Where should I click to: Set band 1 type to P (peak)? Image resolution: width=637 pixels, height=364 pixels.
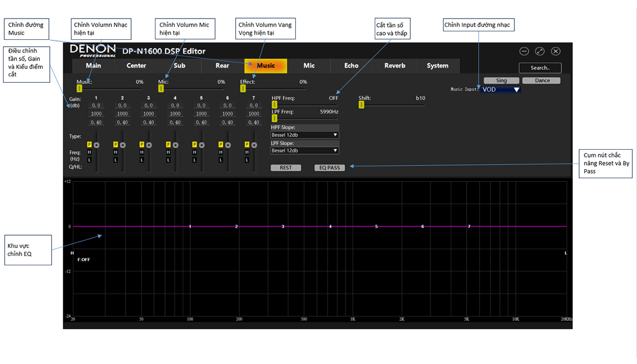click(x=89, y=144)
